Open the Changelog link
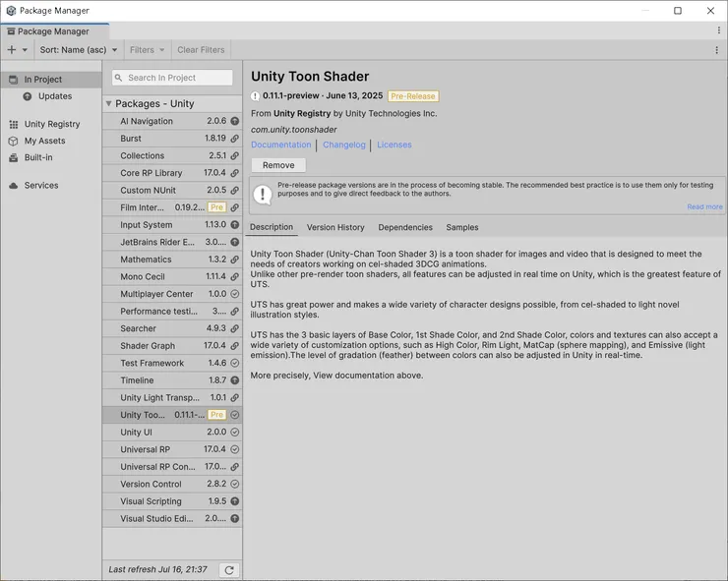 click(x=344, y=145)
